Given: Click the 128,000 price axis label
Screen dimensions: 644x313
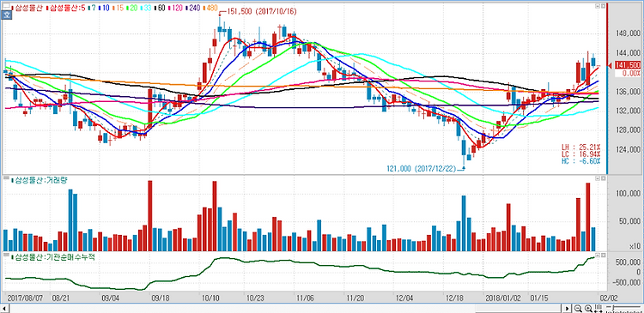Looking at the screenshot, I should point(628,130).
